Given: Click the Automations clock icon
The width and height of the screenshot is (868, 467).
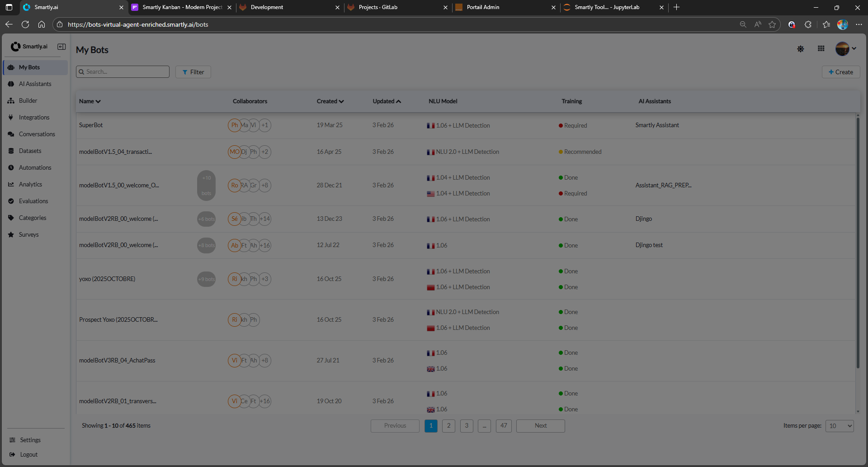Looking at the screenshot, I should coord(11,168).
